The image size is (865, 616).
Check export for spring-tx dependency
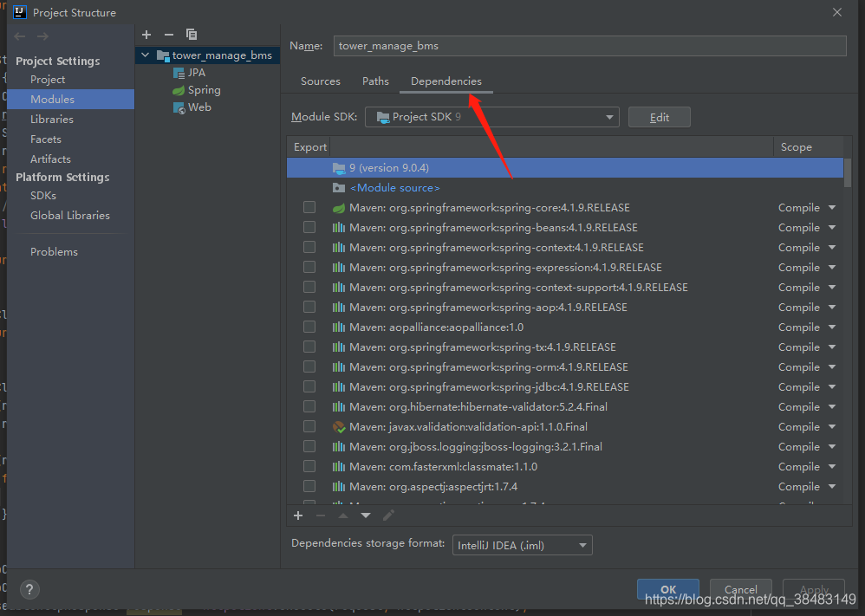tap(309, 347)
